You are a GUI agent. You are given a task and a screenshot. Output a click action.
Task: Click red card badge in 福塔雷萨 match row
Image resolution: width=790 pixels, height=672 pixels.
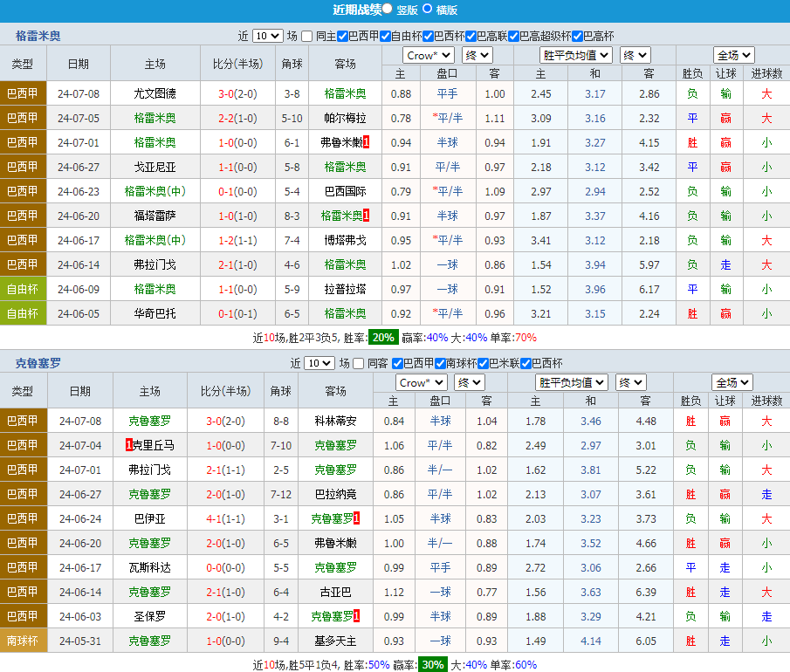tap(367, 216)
